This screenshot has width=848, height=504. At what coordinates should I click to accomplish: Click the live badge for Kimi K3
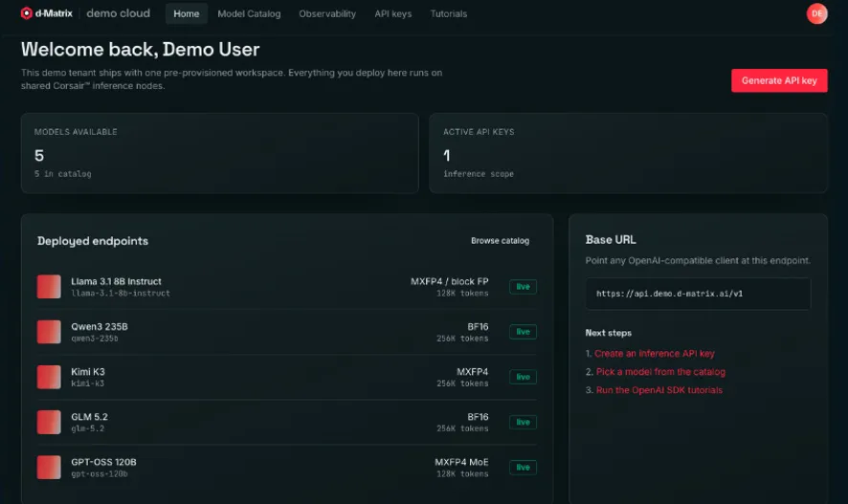pyautogui.click(x=523, y=377)
